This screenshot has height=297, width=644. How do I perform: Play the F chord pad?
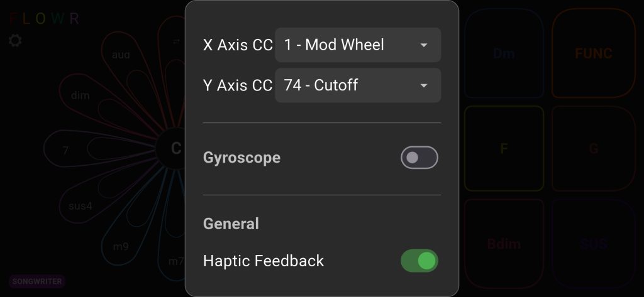click(x=504, y=149)
